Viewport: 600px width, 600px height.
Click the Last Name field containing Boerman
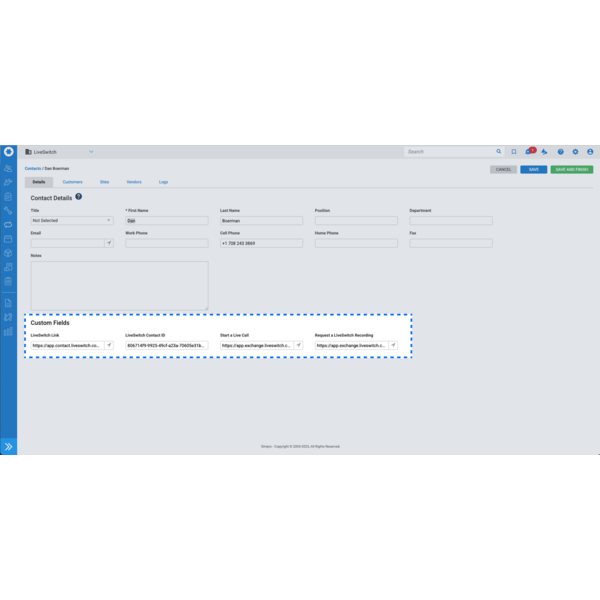(x=261, y=220)
